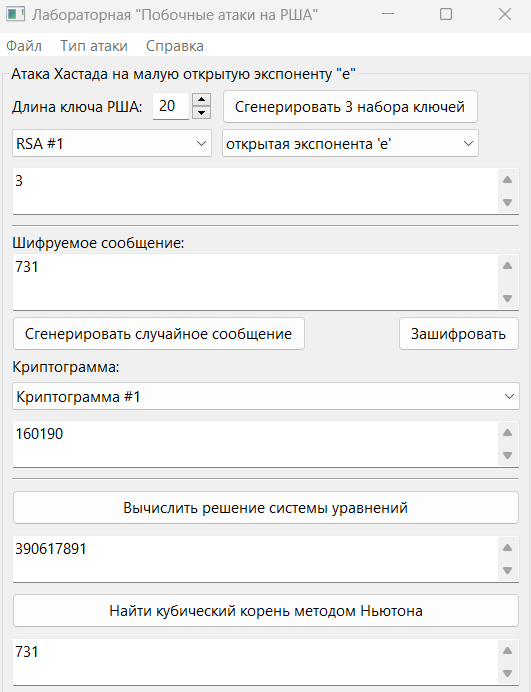Click Вычислить решение системы уравнений button

tap(266, 508)
